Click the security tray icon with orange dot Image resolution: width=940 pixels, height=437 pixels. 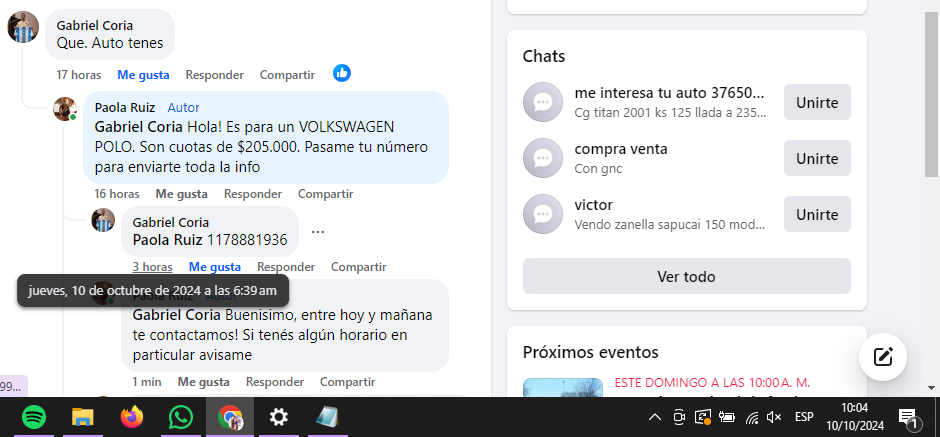point(703,417)
